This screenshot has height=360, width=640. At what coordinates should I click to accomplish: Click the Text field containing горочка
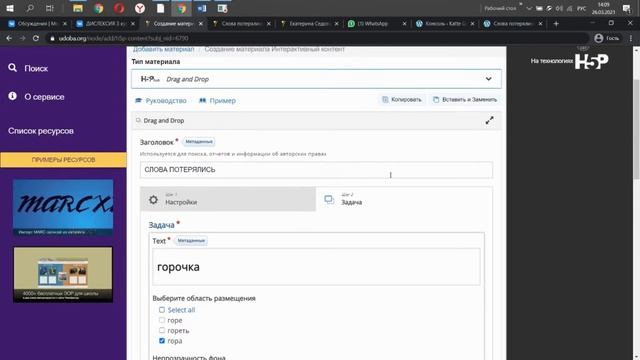tap(316, 267)
